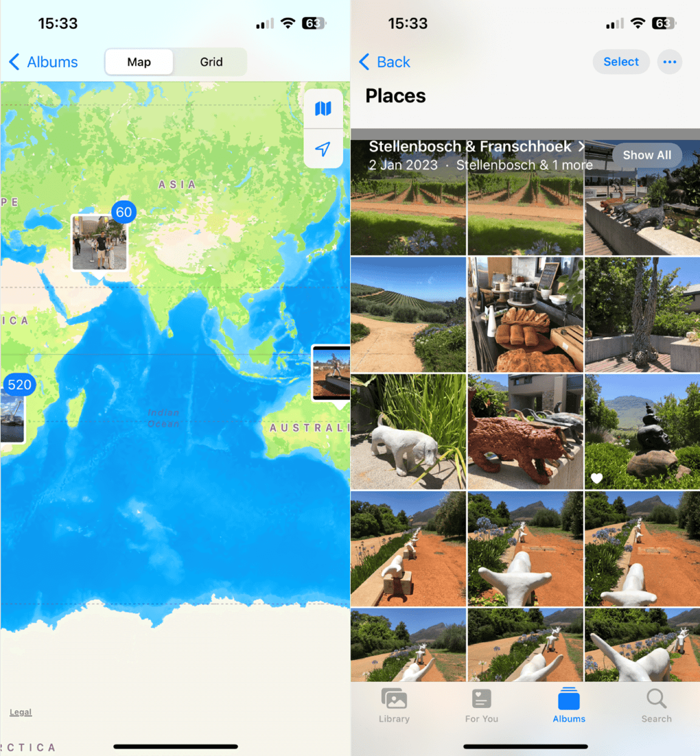Viewport: 700px width, 756px height.
Task: Open the 60 photos cluster badge
Action: coord(124,212)
